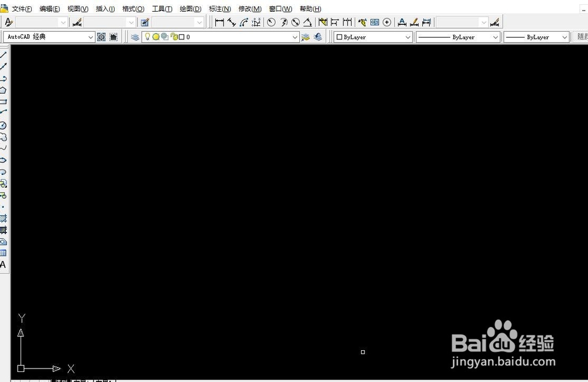Open the Layer Properties Manager
This screenshot has width=588, height=382.
point(135,36)
